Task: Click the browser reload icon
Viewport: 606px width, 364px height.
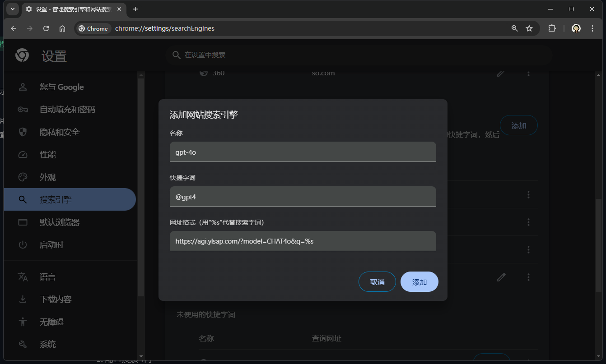Action: (x=46, y=28)
